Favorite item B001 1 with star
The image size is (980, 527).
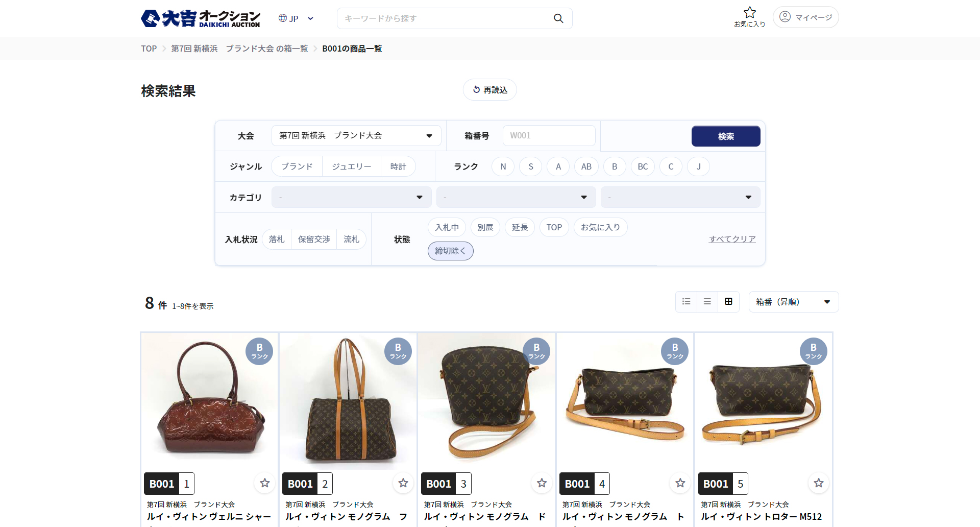coord(265,483)
